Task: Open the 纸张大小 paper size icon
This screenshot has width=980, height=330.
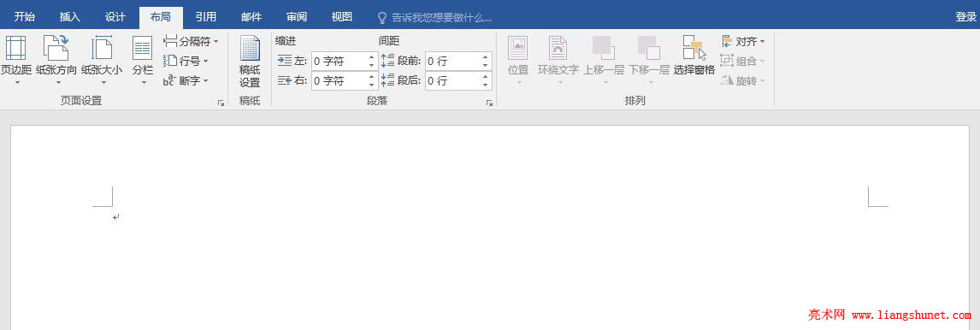Action: coord(101,49)
